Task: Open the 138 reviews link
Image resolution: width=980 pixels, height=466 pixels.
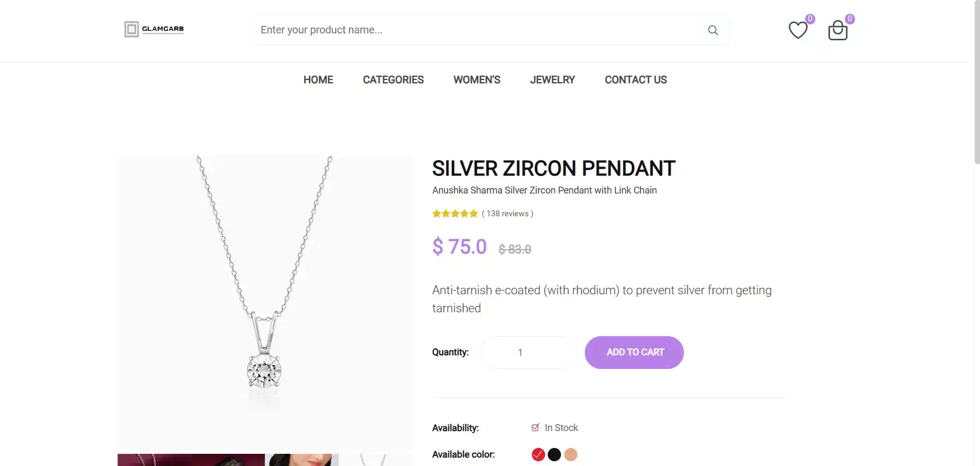Action: point(507,214)
